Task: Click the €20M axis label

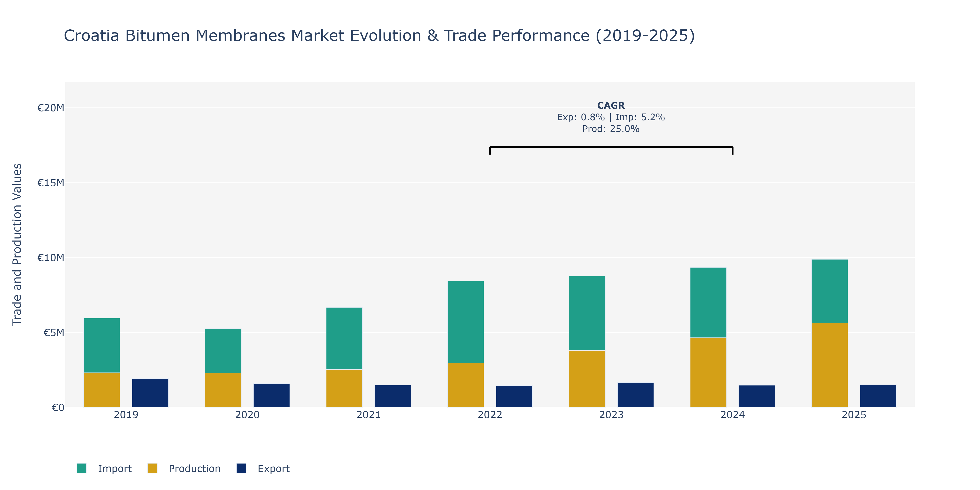Action: point(51,108)
